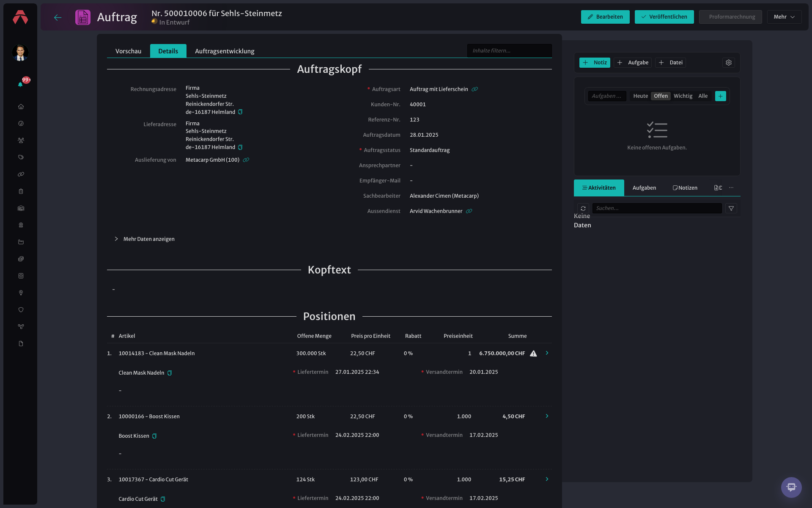Click Auftragsdatum value 28.01.2025
This screenshot has width=812, height=508.
[x=424, y=135]
